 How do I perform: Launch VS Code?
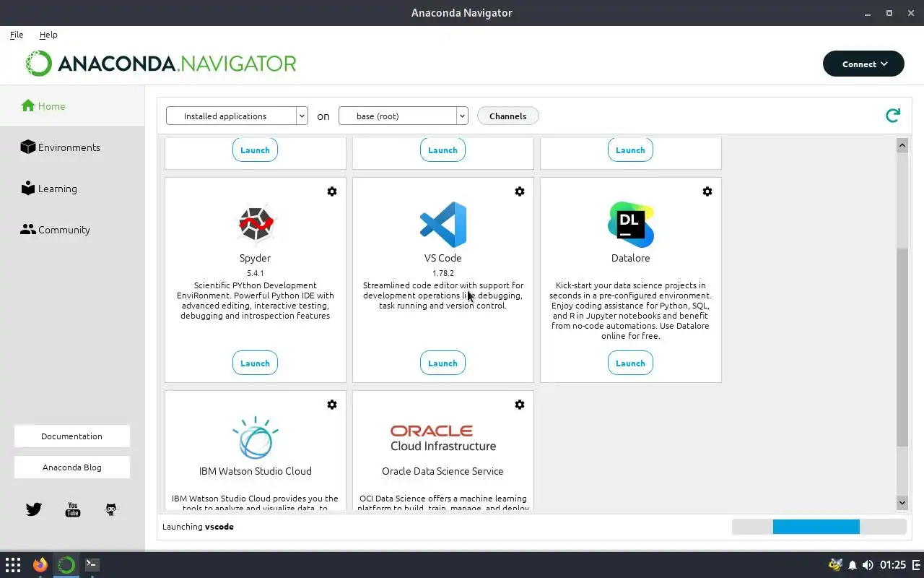pyautogui.click(x=443, y=363)
